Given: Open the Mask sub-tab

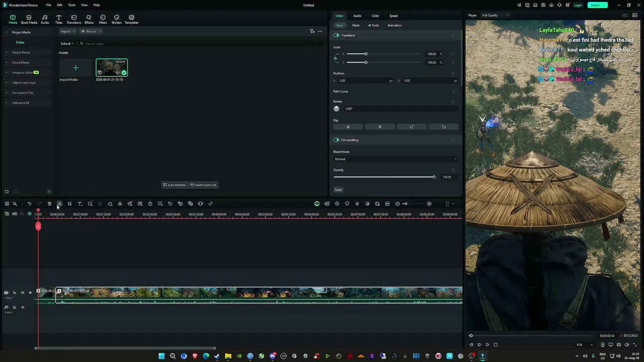Looking at the screenshot, I should (356, 25).
